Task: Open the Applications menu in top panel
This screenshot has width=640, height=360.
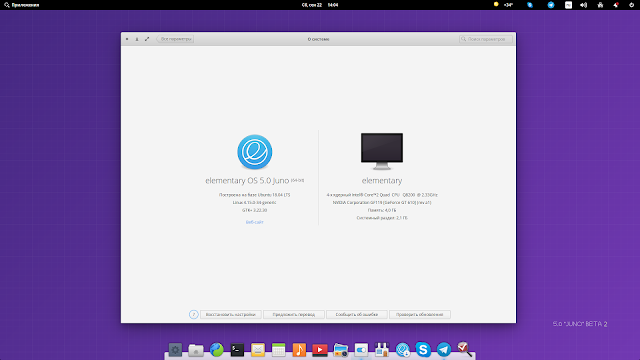Action: pyautogui.click(x=22, y=5)
